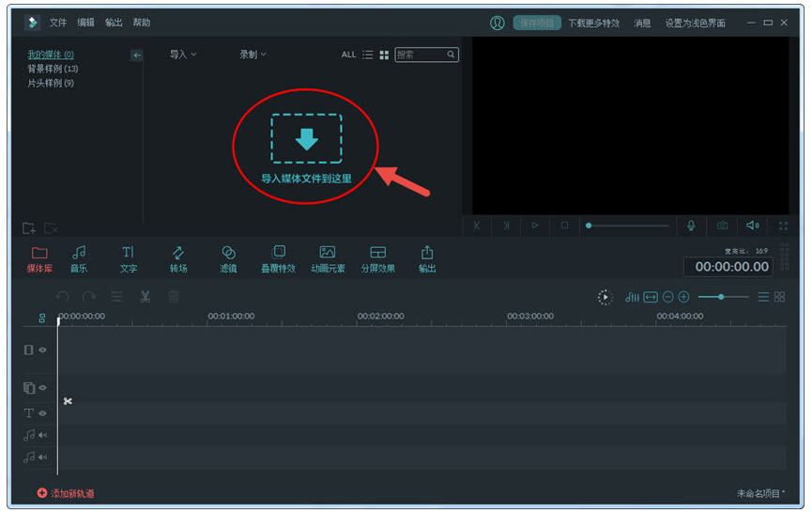The height and width of the screenshot is (513, 812).
Task: Toggle the text track visibility eye
Action: pyautogui.click(x=43, y=413)
